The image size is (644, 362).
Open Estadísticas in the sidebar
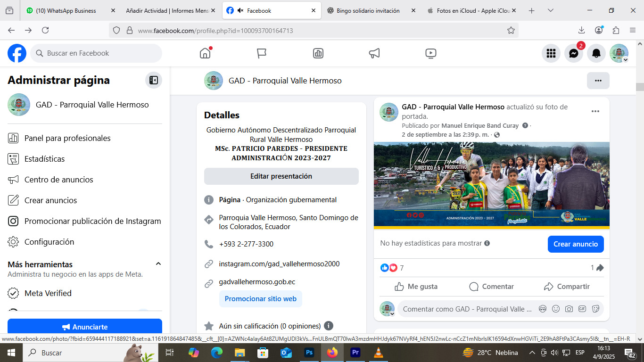pos(44,159)
